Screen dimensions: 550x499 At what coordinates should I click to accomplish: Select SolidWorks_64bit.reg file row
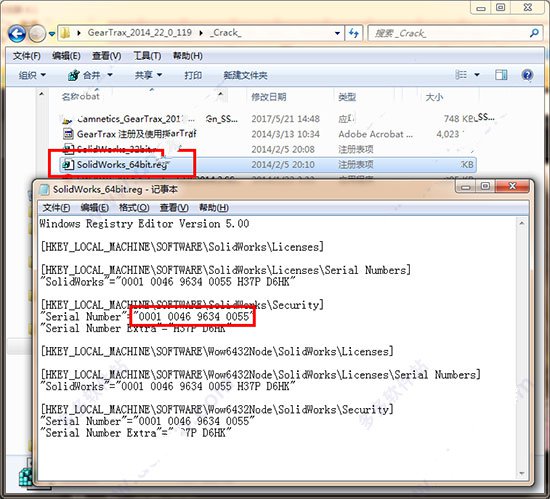pos(268,164)
